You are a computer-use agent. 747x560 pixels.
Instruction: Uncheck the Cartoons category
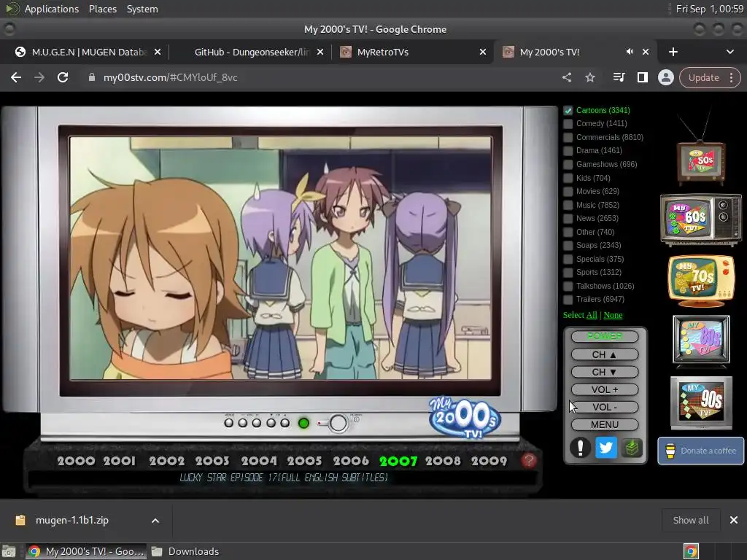pyautogui.click(x=568, y=111)
